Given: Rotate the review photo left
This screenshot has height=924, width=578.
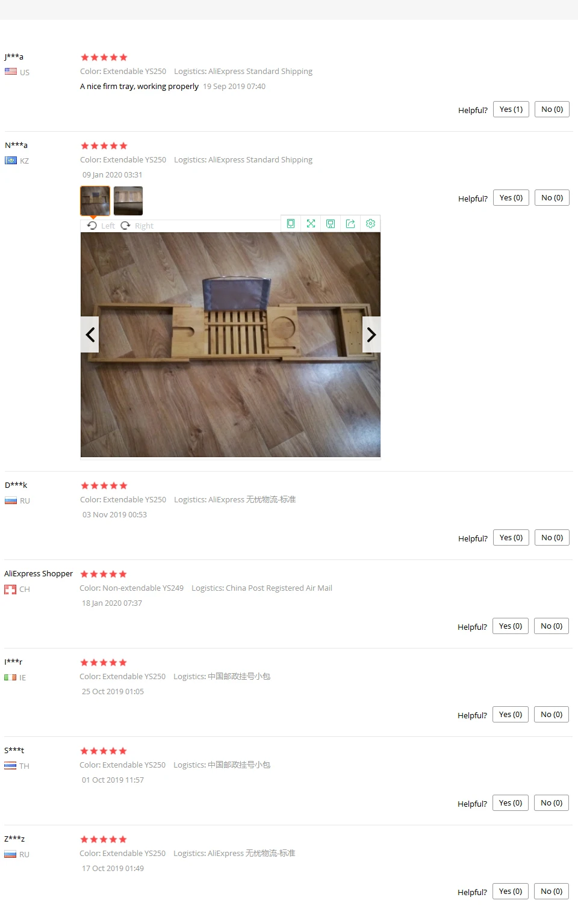Looking at the screenshot, I should [x=101, y=226].
